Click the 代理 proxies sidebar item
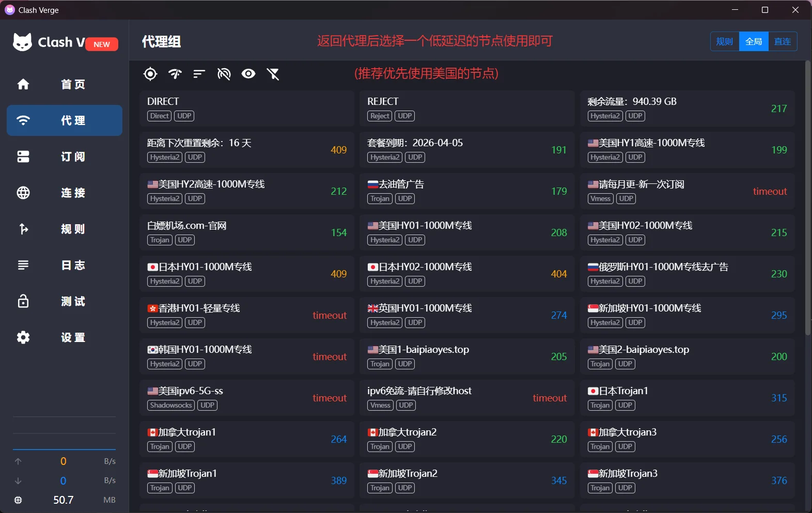Viewport: 812px width, 513px height. coord(65,120)
